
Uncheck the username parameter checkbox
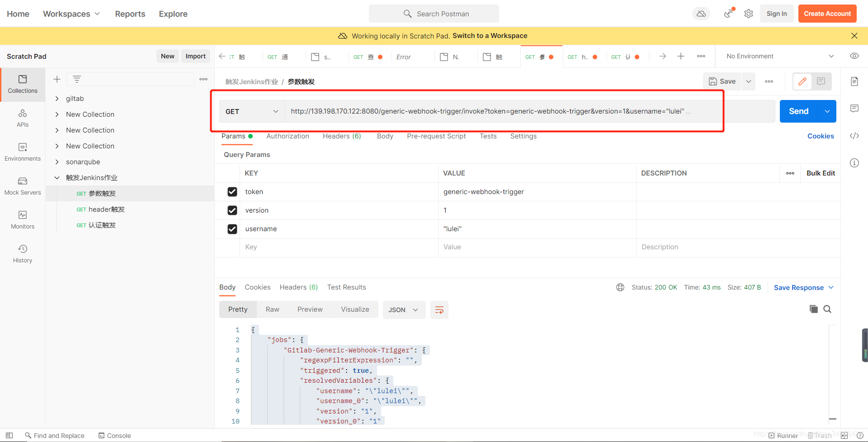[x=232, y=229]
